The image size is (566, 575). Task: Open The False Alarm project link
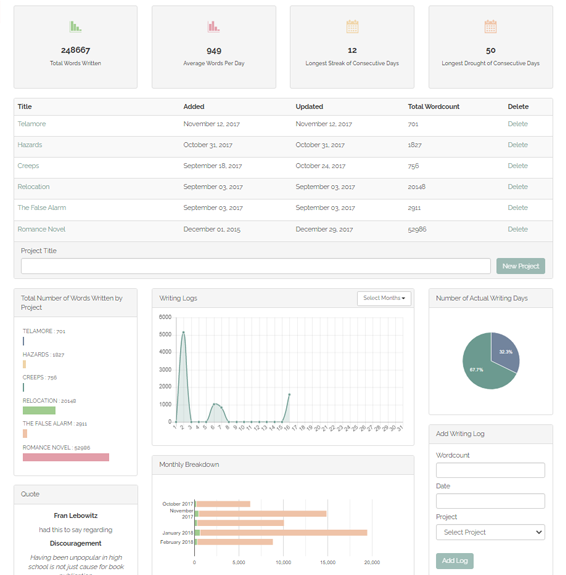pos(42,208)
